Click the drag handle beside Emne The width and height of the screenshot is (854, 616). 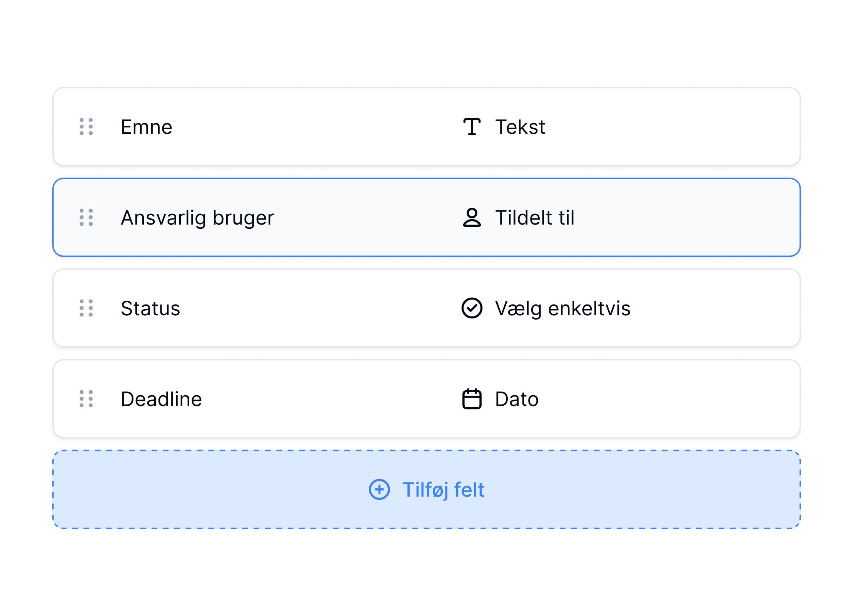click(86, 127)
